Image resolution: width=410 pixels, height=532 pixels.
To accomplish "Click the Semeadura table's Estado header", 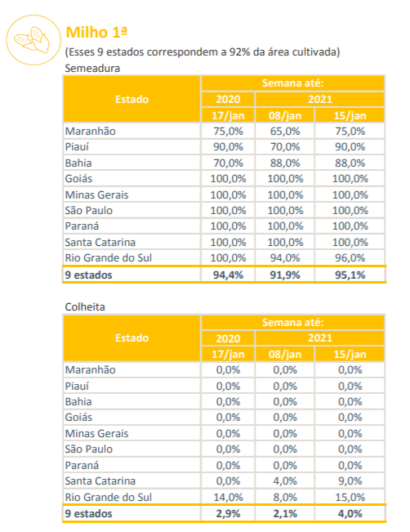I will point(132,99).
